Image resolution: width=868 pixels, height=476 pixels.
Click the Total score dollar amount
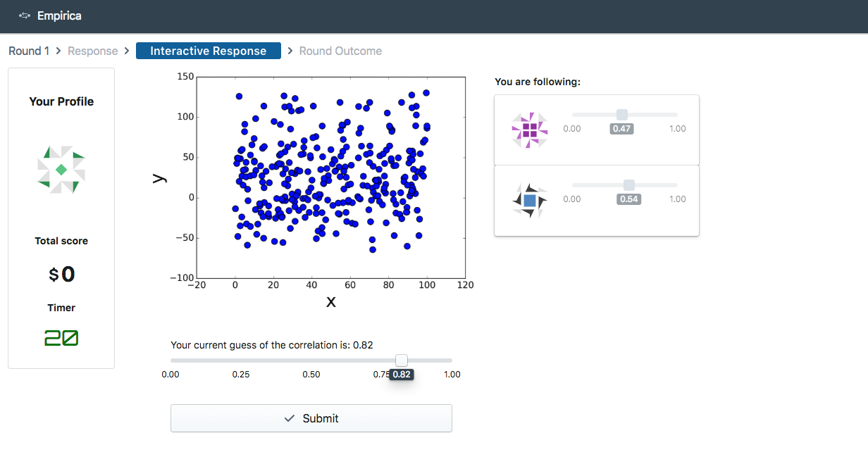[61, 274]
